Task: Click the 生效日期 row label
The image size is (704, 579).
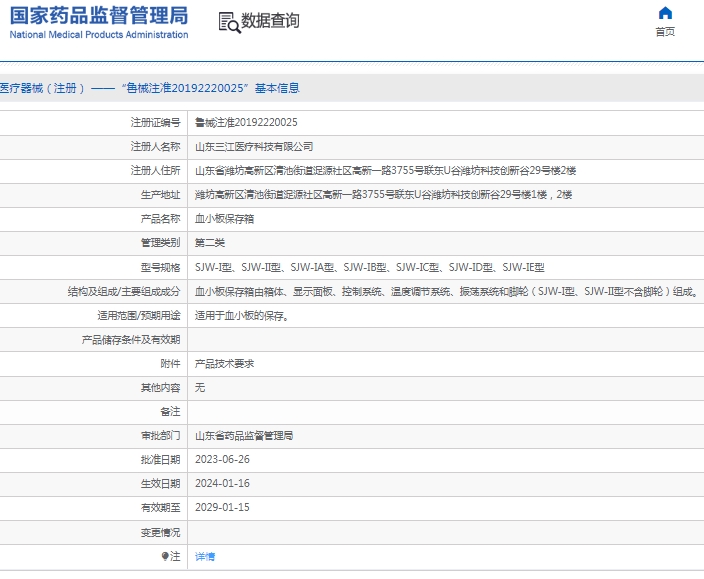Action: (x=160, y=483)
